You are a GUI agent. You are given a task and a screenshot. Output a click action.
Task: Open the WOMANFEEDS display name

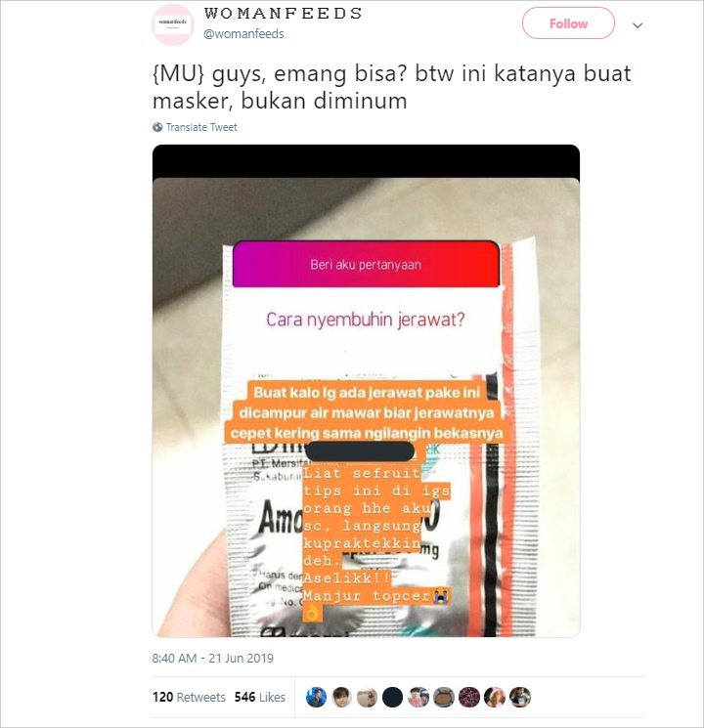click(x=284, y=14)
